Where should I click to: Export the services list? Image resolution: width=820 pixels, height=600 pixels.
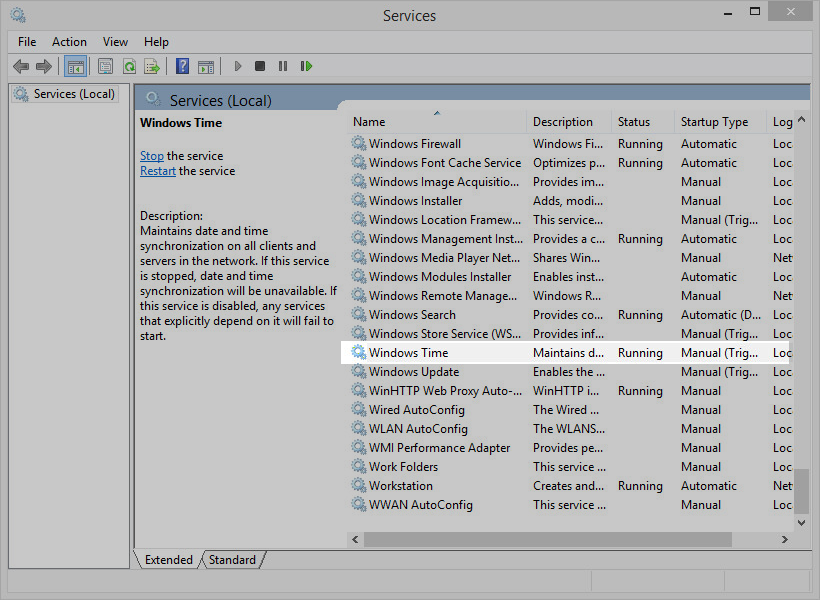point(152,66)
